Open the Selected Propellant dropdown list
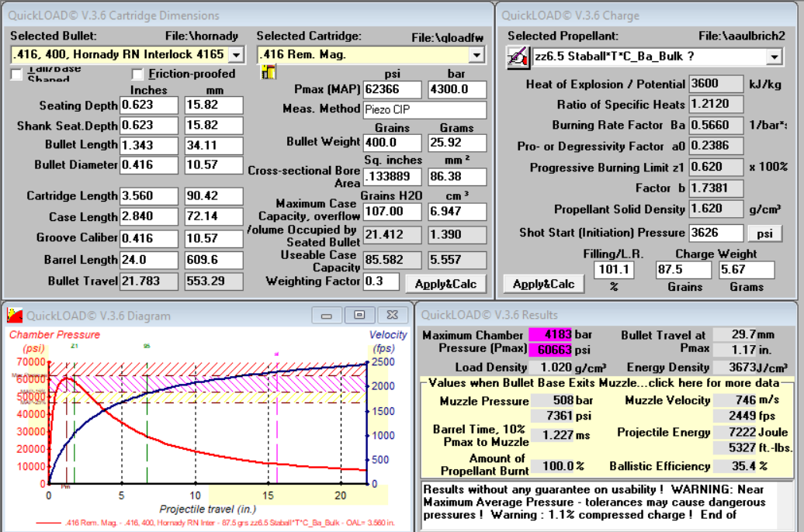This screenshot has width=804, height=532. [x=773, y=57]
